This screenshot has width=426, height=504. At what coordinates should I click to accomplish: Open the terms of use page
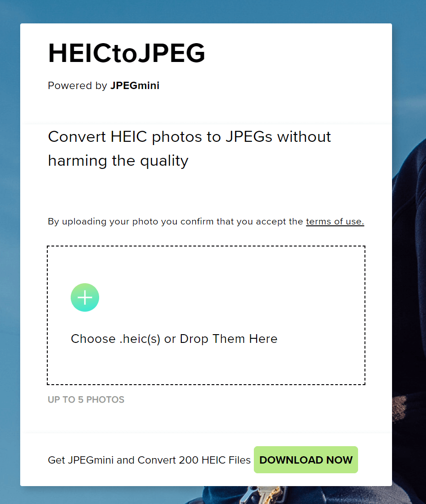pyautogui.click(x=335, y=221)
